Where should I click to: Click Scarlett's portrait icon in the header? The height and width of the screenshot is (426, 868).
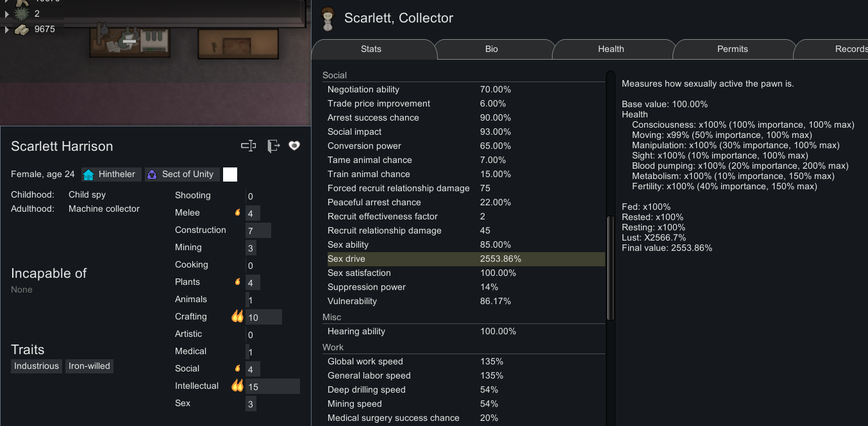pos(328,19)
